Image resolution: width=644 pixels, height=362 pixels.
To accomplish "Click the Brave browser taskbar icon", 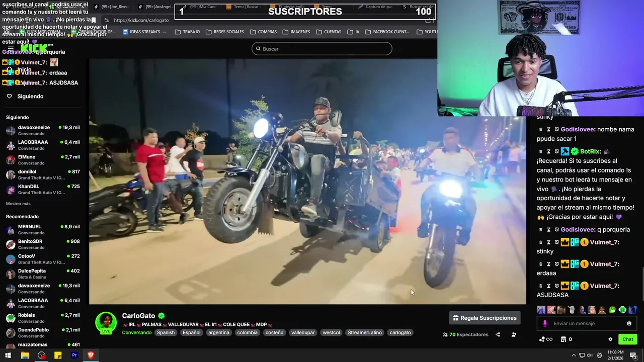I will coord(91,355).
